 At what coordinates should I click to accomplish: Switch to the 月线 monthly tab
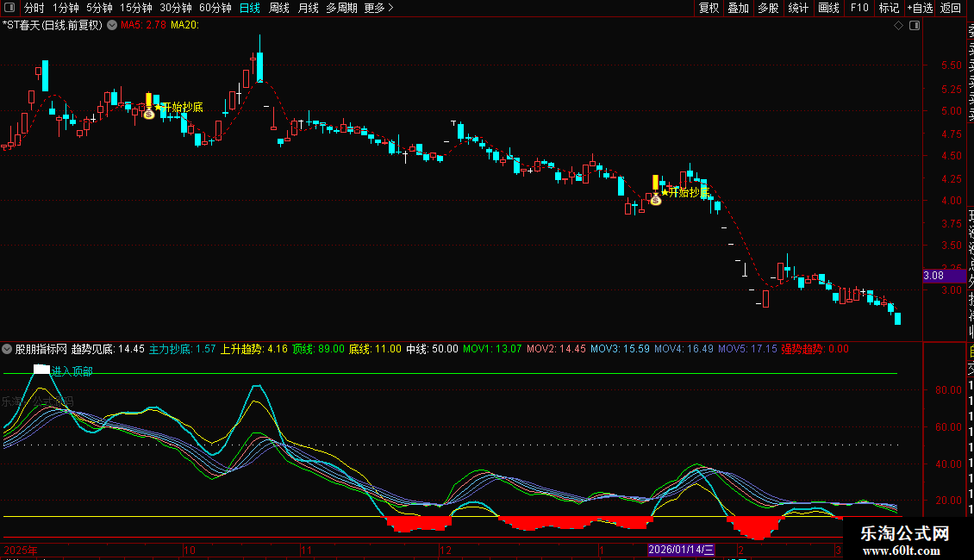click(308, 8)
